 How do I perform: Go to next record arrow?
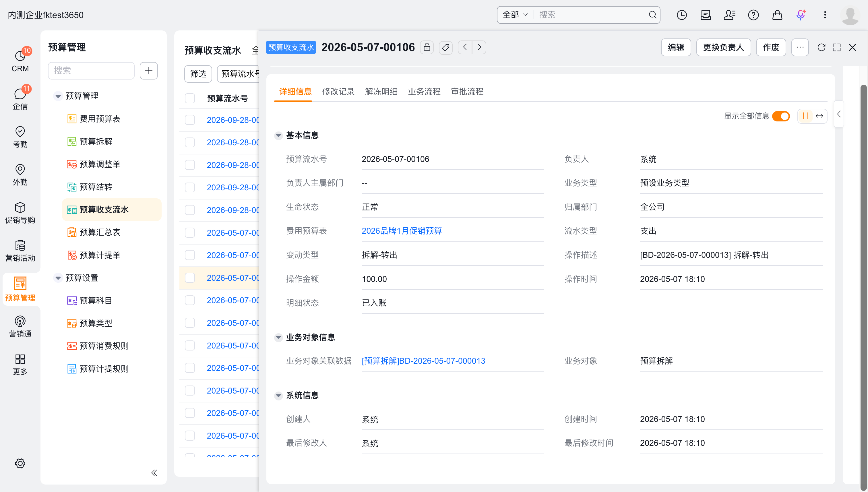click(479, 47)
